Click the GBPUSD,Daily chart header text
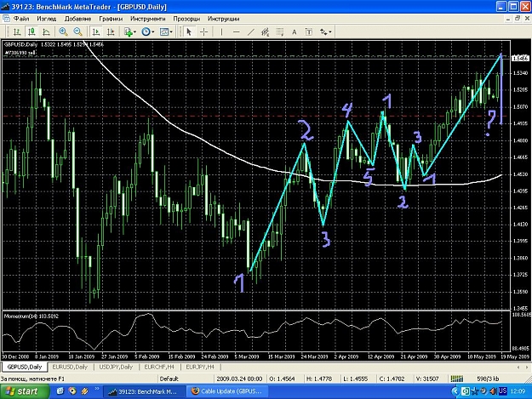The width and height of the screenshot is (532, 399). 20,44
